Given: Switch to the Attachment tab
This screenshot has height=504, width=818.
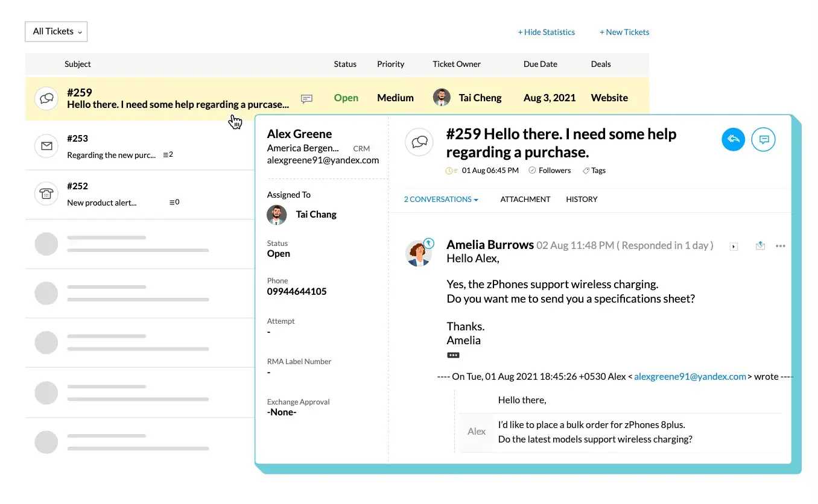Looking at the screenshot, I should (525, 199).
